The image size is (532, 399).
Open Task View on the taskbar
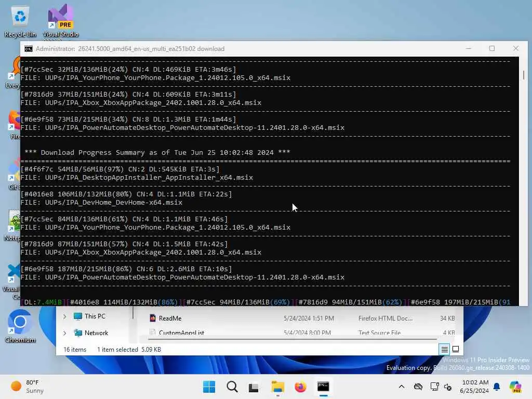254,387
